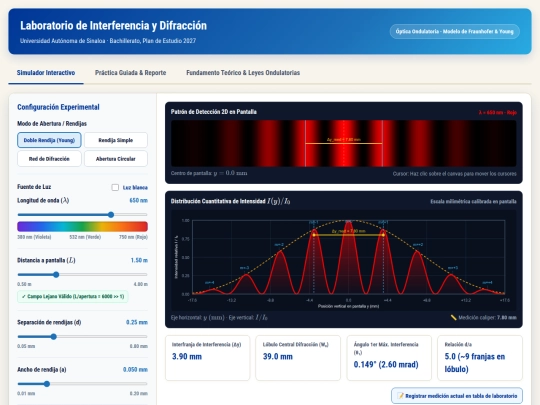Click the Distancia a pantalla slider handle
This screenshot has width=540, height=405.
click(56, 274)
